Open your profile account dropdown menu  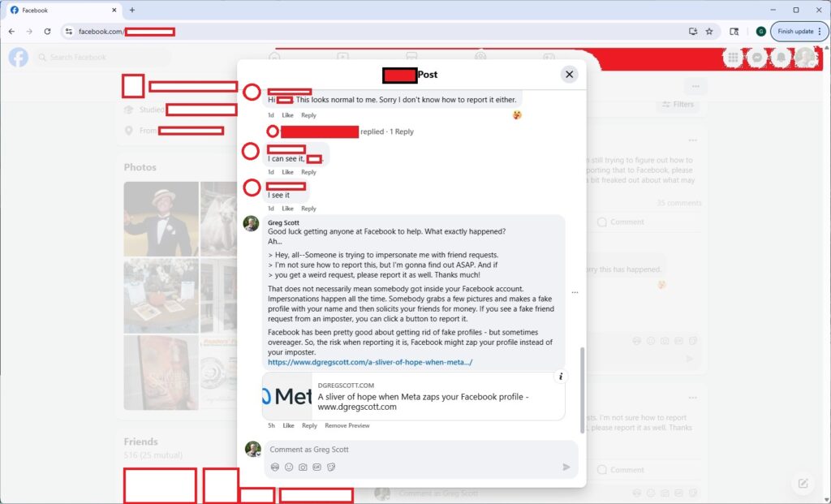804,57
